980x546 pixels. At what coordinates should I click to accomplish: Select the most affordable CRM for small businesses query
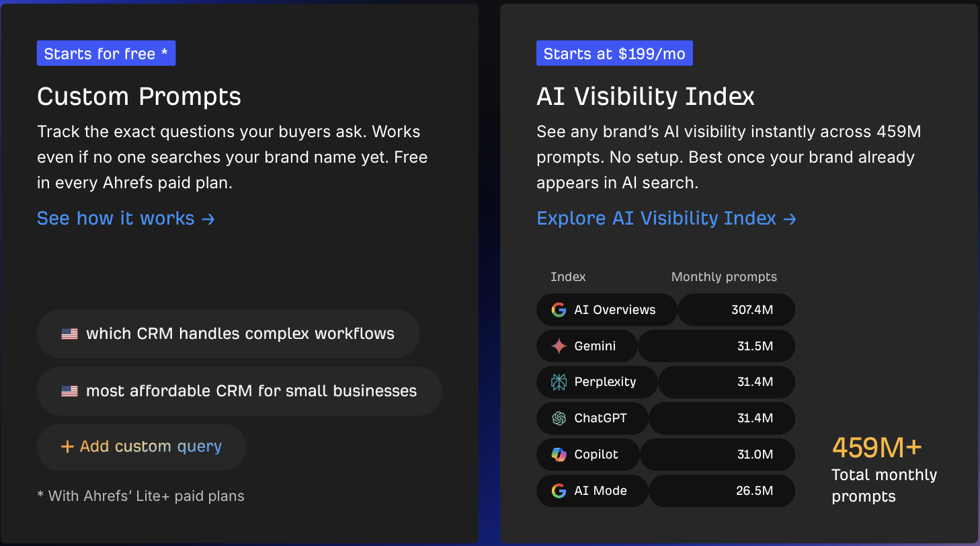(x=239, y=391)
